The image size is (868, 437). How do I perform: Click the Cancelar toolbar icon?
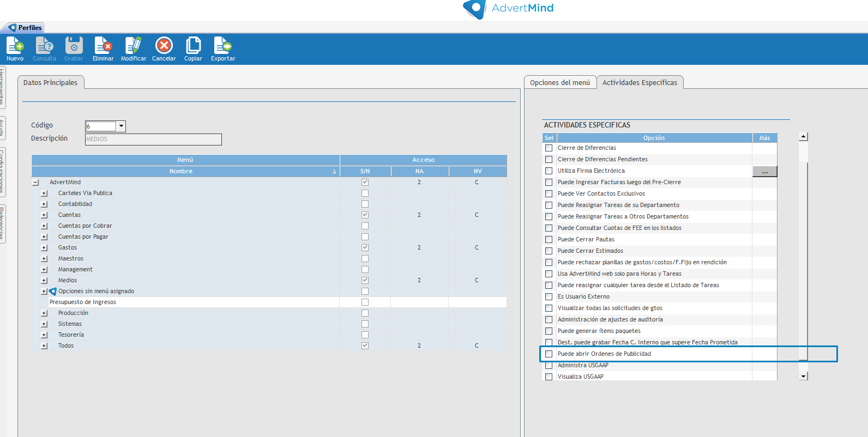point(164,48)
